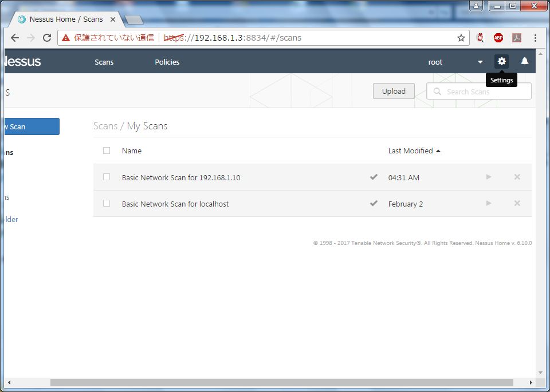Click the browser address bar URL

coord(232,38)
